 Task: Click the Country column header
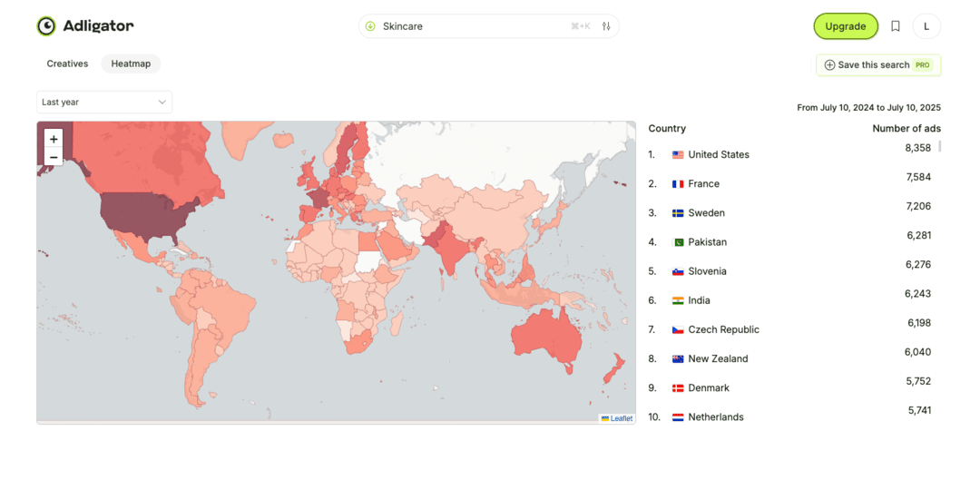point(667,129)
